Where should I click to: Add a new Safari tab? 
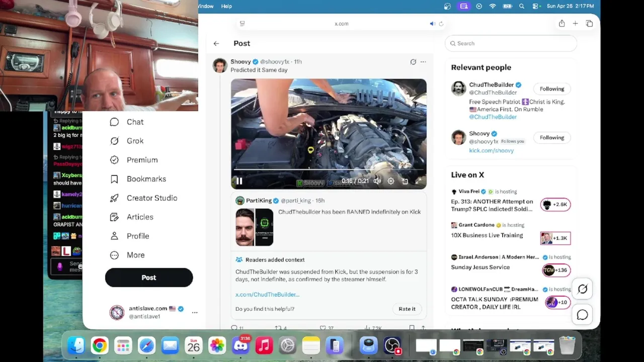tap(575, 24)
